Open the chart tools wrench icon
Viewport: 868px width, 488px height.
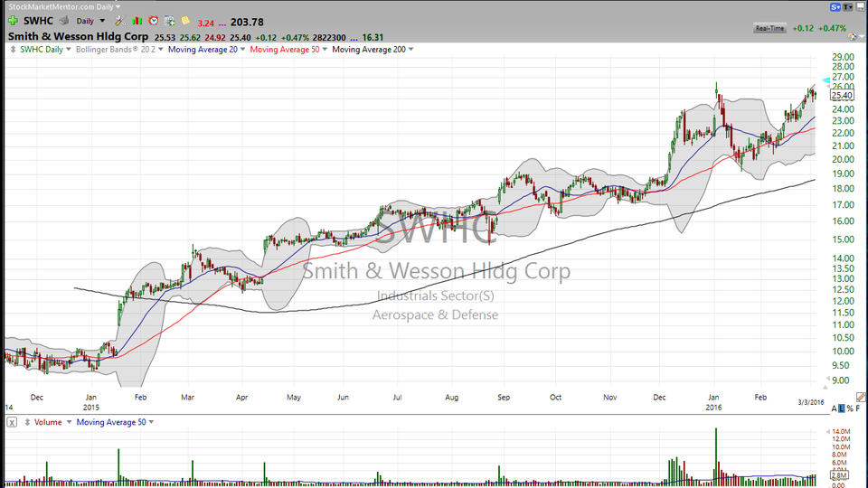coord(120,21)
